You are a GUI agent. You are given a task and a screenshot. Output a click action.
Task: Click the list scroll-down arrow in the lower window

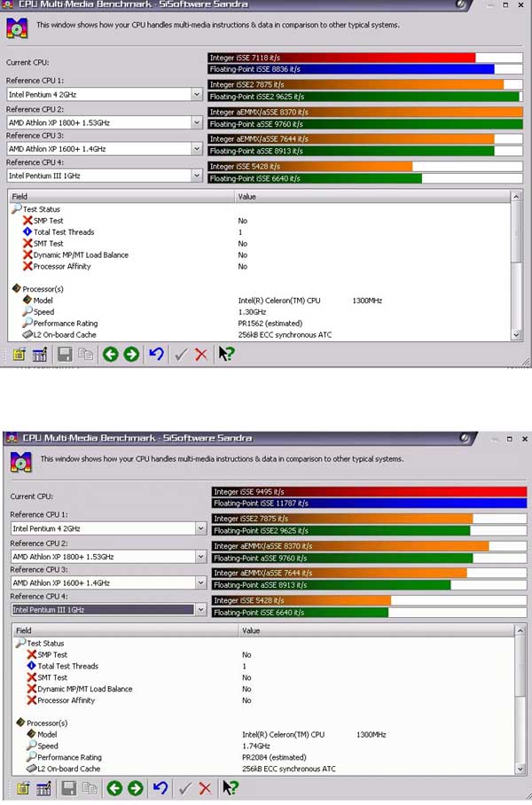[x=520, y=769]
